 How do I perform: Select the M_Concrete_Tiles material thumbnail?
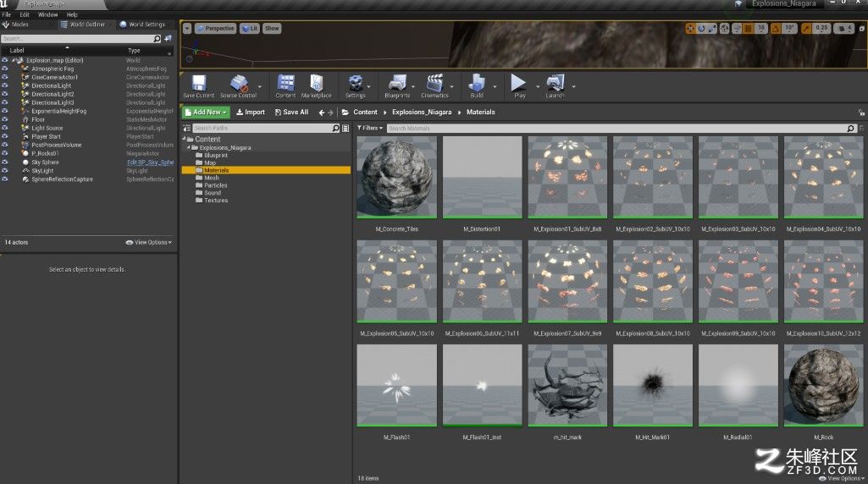pos(397,177)
